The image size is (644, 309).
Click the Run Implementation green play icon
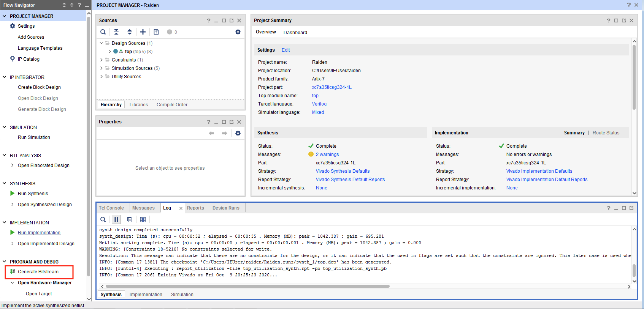(13, 232)
